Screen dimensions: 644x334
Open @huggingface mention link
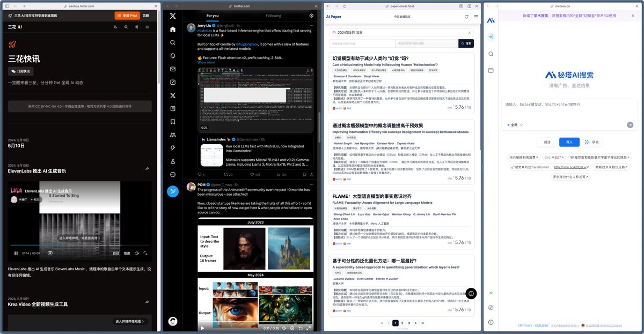pos(246,43)
